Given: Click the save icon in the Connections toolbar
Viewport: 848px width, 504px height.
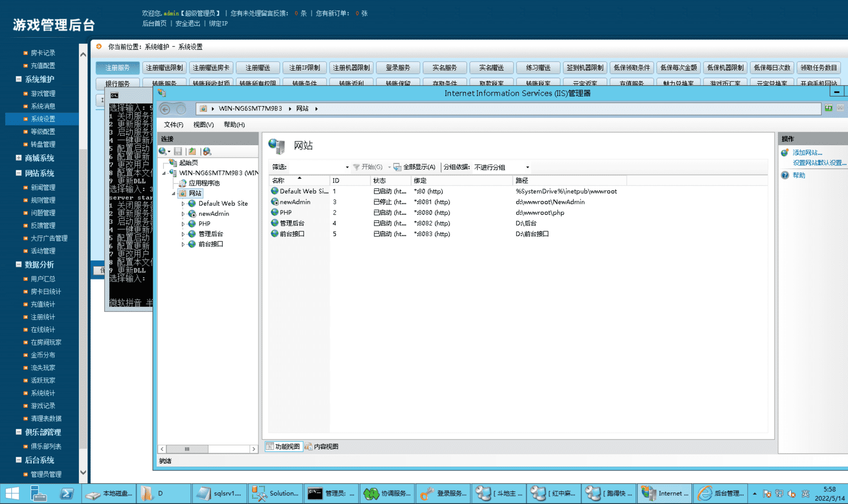Looking at the screenshot, I should (178, 151).
